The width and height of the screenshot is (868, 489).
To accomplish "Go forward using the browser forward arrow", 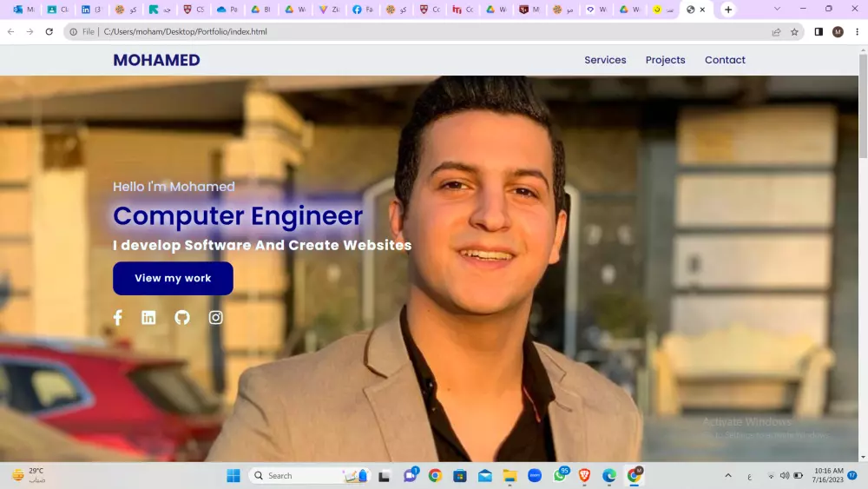I will point(30,31).
